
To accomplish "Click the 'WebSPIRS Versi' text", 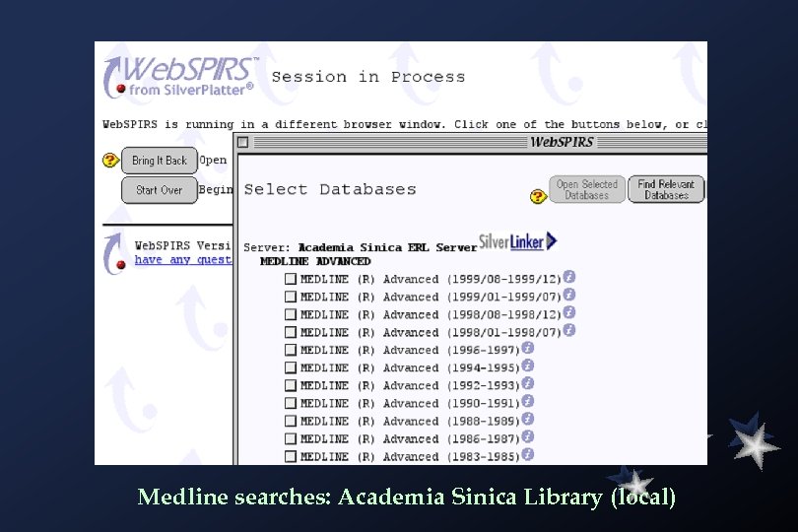I will click(182, 246).
